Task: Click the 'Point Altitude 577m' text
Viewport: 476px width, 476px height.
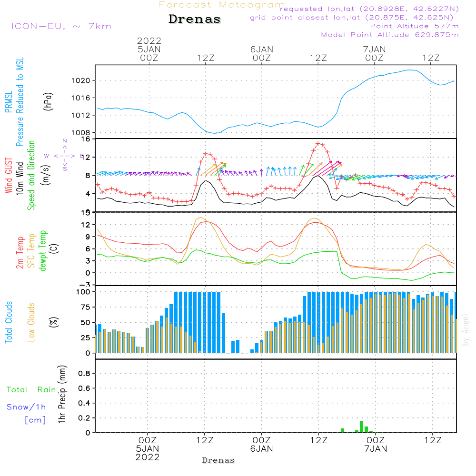Action: point(415,26)
